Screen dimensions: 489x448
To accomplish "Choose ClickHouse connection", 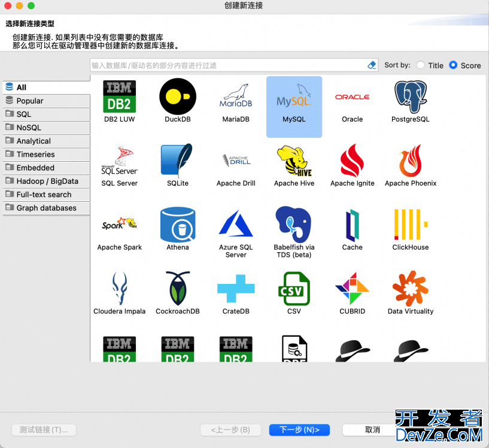I will point(411,225).
